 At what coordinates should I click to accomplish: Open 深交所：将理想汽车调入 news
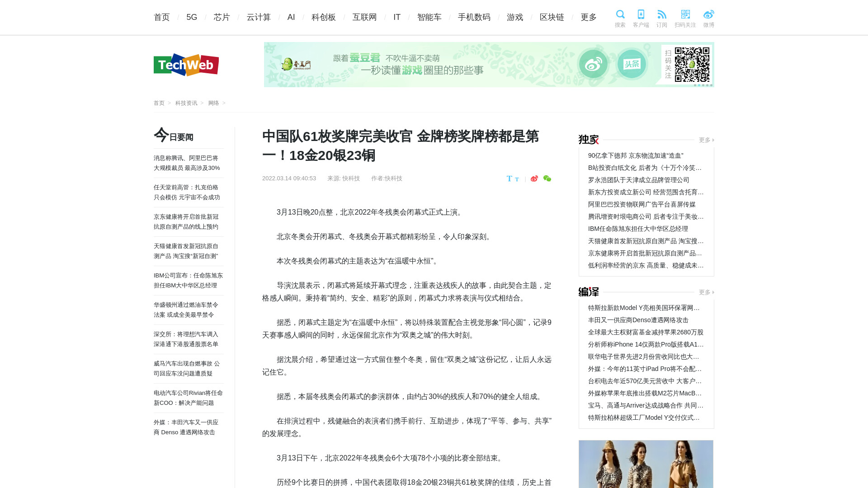[x=186, y=339]
